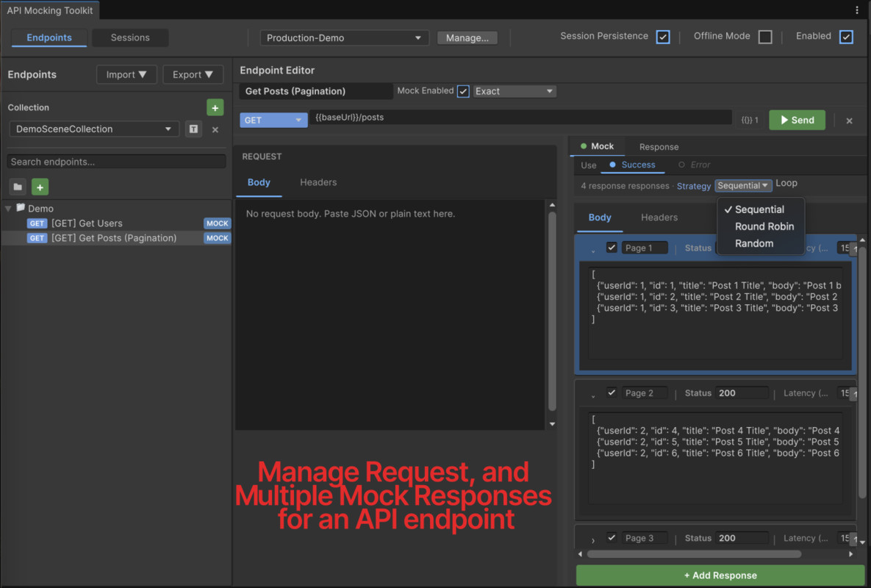Click the Loop option label
The height and width of the screenshot is (588, 871).
click(786, 183)
